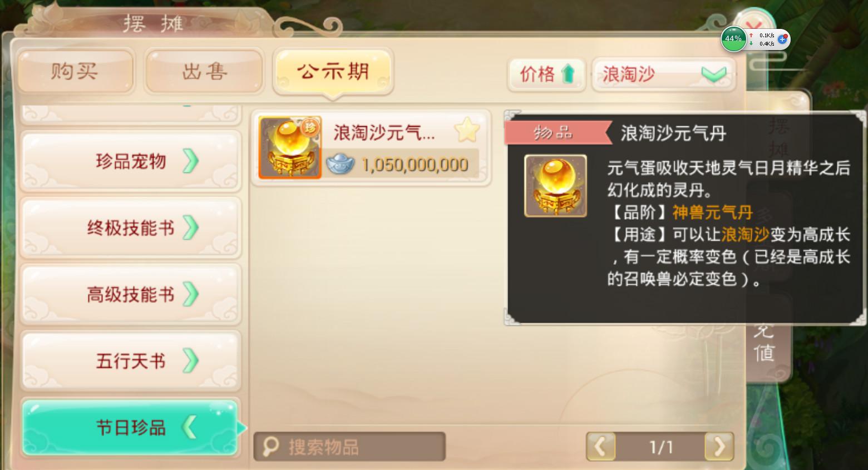Collapse the selected 节日珍品 category
868x470 pixels.
(131, 428)
